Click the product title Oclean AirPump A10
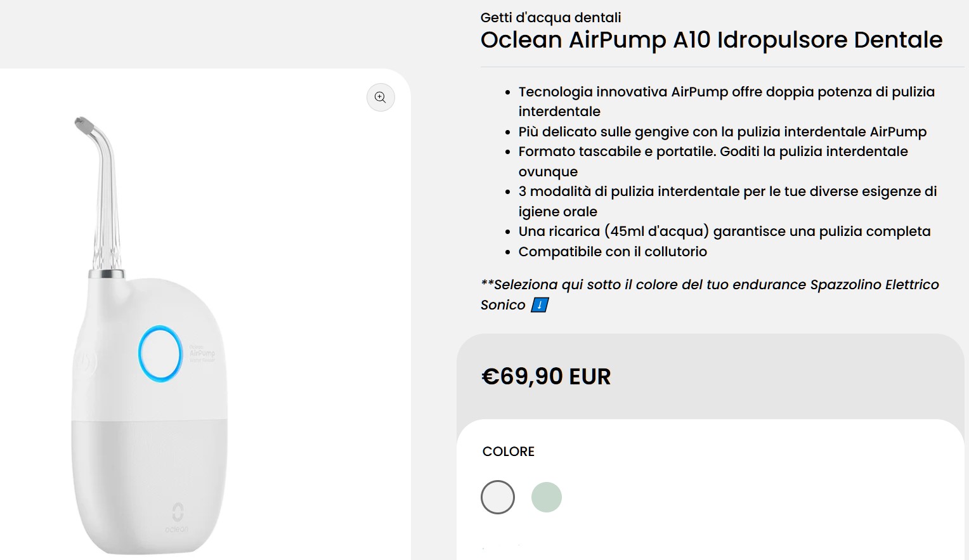Viewport: 969px width, 560px height. (x=712, y=39)
